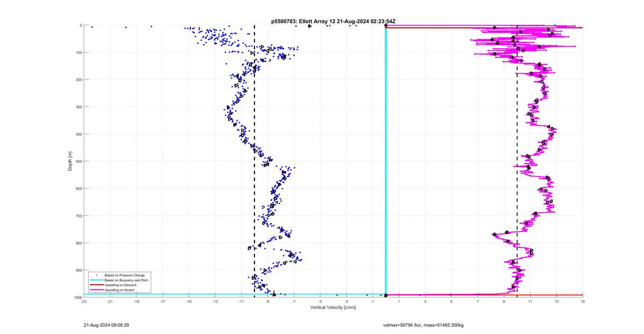The image size is (644, 334).
Task: Click depth axis tick label 700
Action: 78,216
